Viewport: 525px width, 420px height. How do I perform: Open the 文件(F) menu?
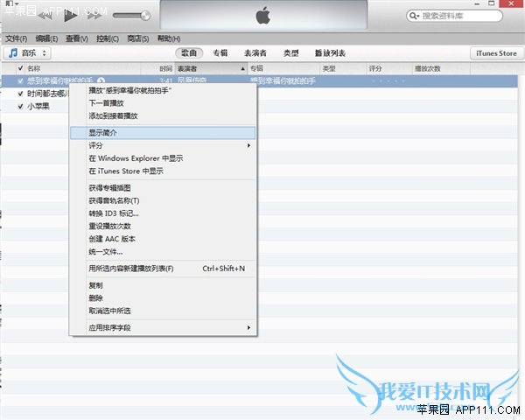pyautogui.click(x=16, y=38)
